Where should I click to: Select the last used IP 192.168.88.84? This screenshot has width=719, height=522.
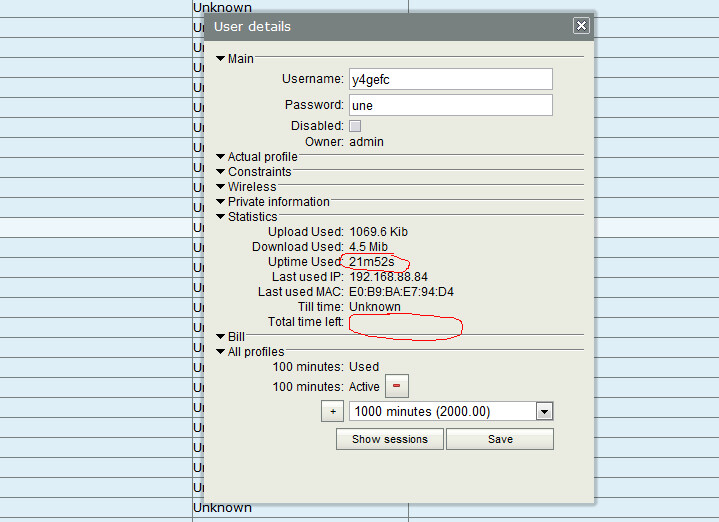click(x=388, y=277)
